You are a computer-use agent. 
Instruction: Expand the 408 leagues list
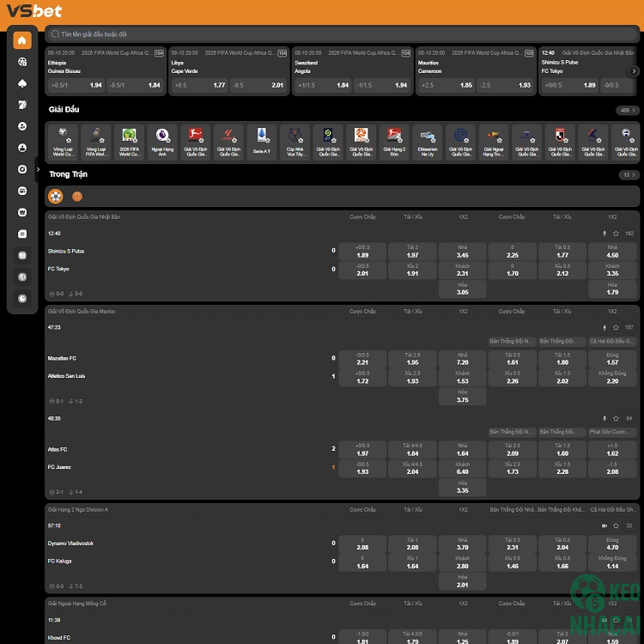click(x=628, y=111)
